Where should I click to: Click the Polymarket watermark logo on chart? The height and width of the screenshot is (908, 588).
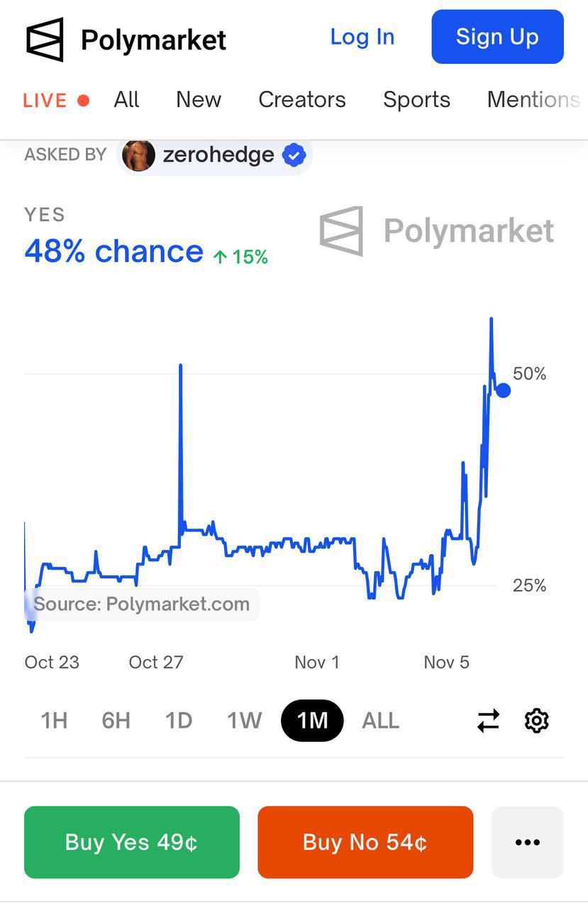[x=341, y=231]
